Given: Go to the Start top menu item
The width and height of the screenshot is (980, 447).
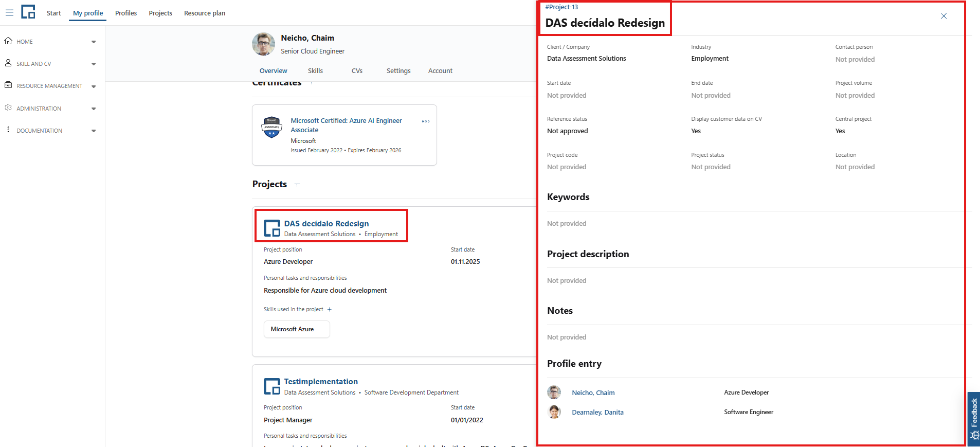Looking at the screenshot, I should (54, 13).
